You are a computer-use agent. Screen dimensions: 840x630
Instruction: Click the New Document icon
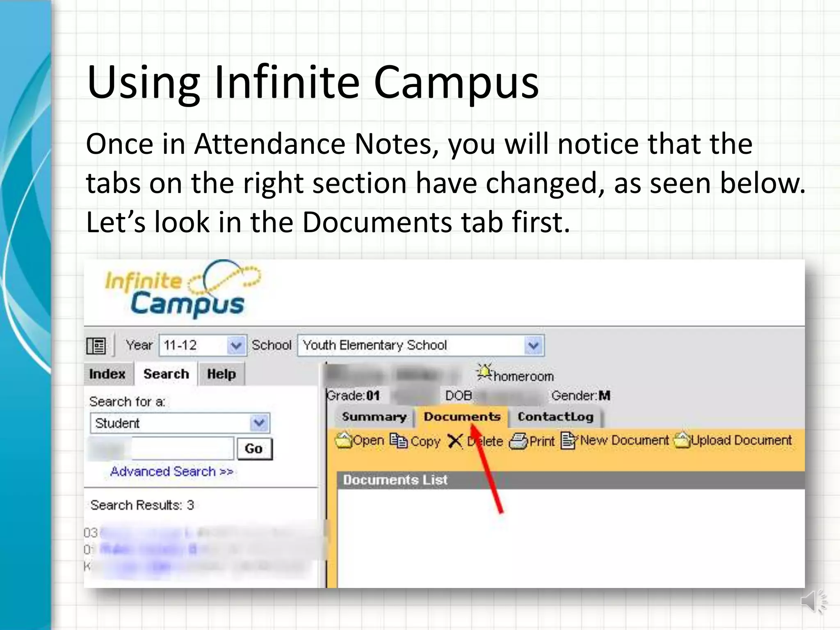[569, 441]
